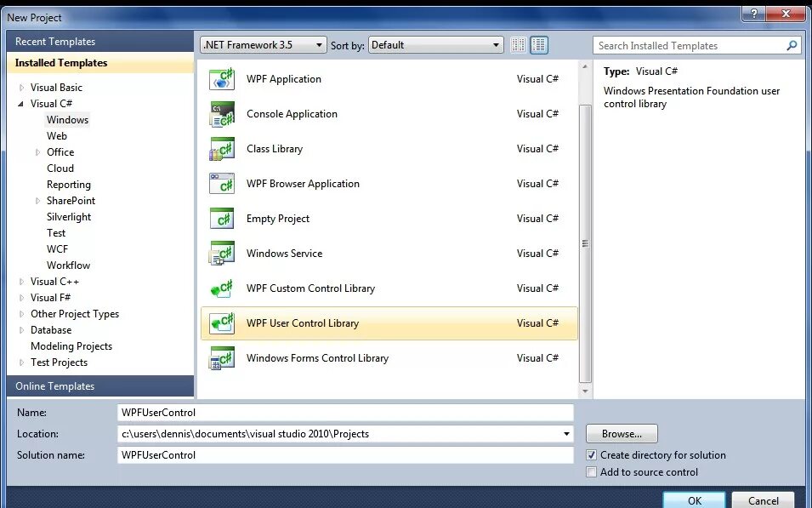The height and width of the screenshot is (508, 812).
Task: Click the WPF User Control Library icon
Action: [x=222, y=323]
